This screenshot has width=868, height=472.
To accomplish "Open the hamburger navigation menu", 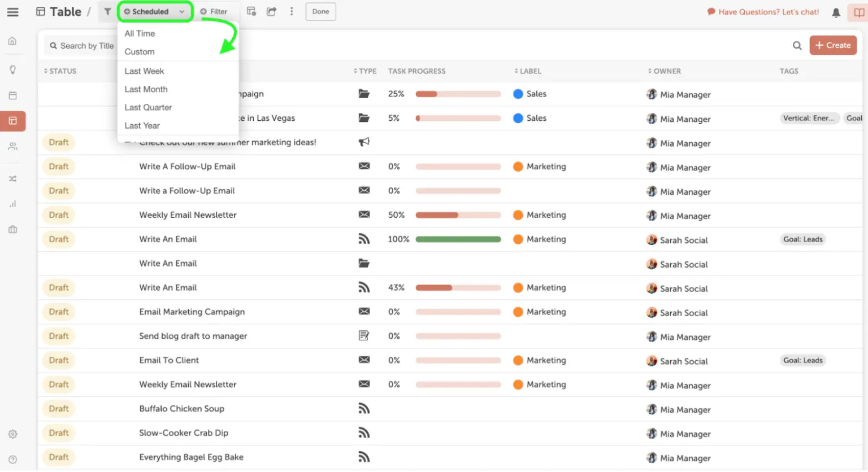I will 12,12.
